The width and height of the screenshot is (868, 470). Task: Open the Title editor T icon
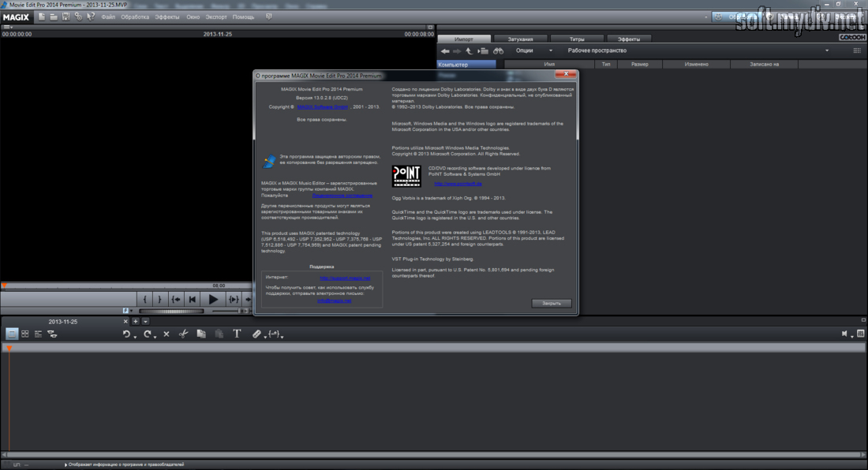click(237, 334)
